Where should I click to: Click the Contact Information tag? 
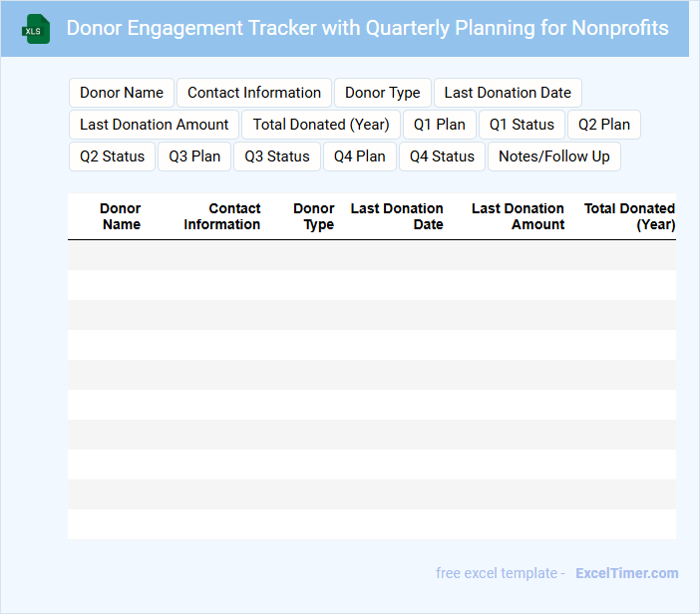(x=254, y=93)
